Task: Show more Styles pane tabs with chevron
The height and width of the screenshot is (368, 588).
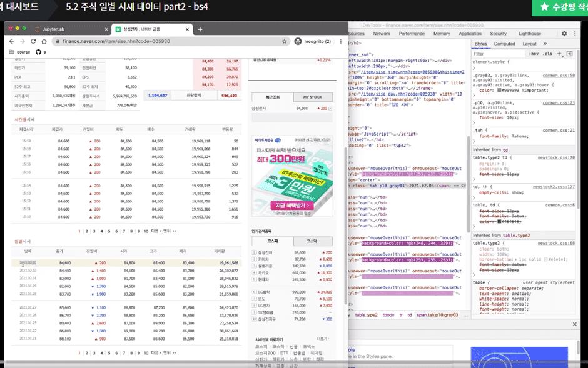Action: [x=545, y=44]
